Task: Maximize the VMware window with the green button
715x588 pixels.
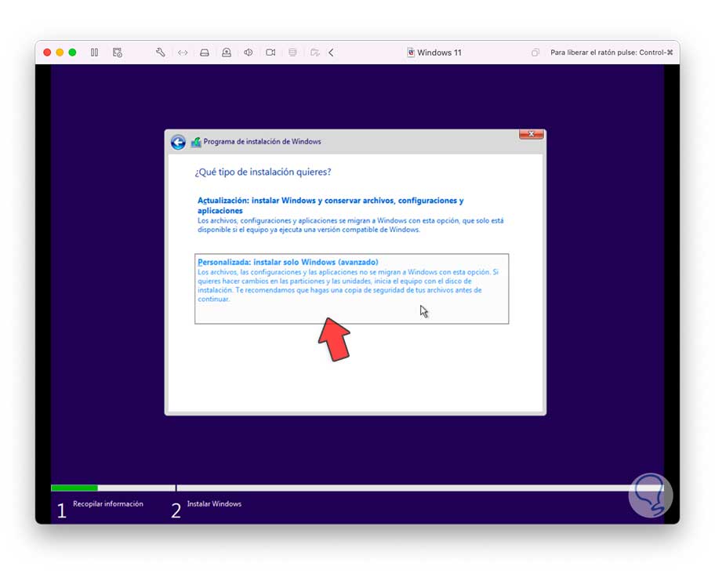Action: click(72, 53)
